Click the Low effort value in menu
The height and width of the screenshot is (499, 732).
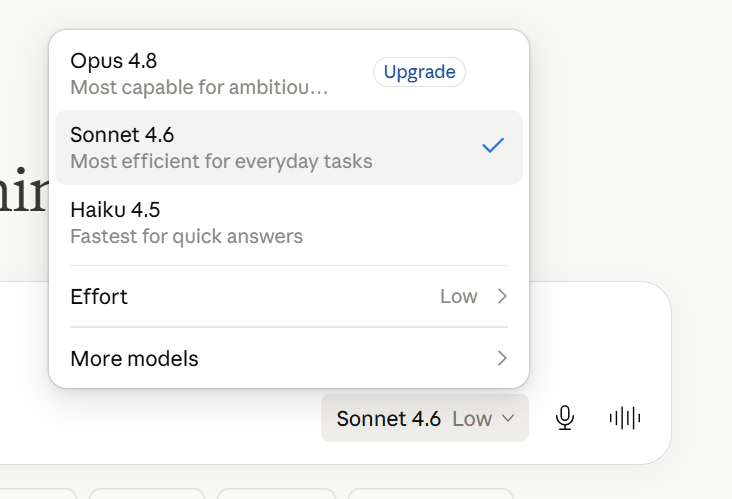click(458, 296)
